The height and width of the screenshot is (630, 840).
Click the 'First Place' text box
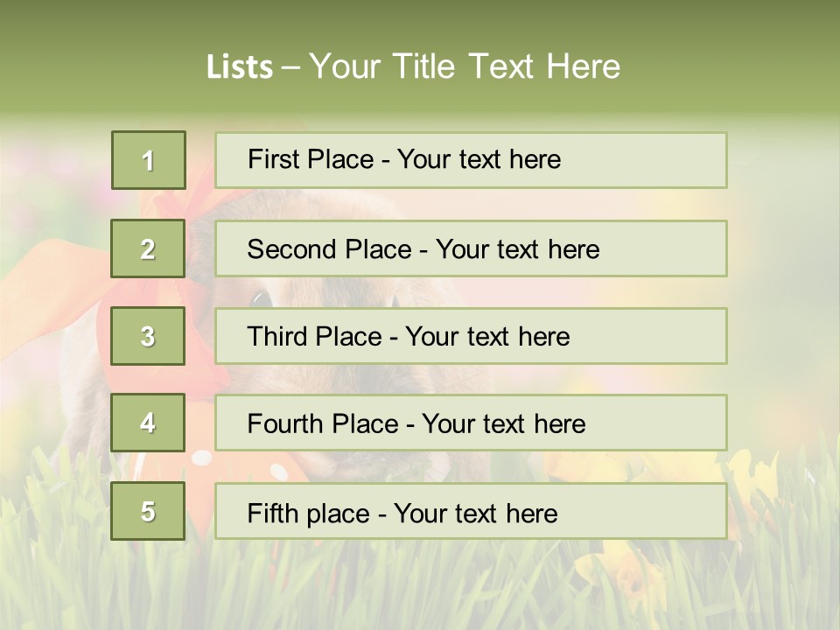click(x=471, y=160)
